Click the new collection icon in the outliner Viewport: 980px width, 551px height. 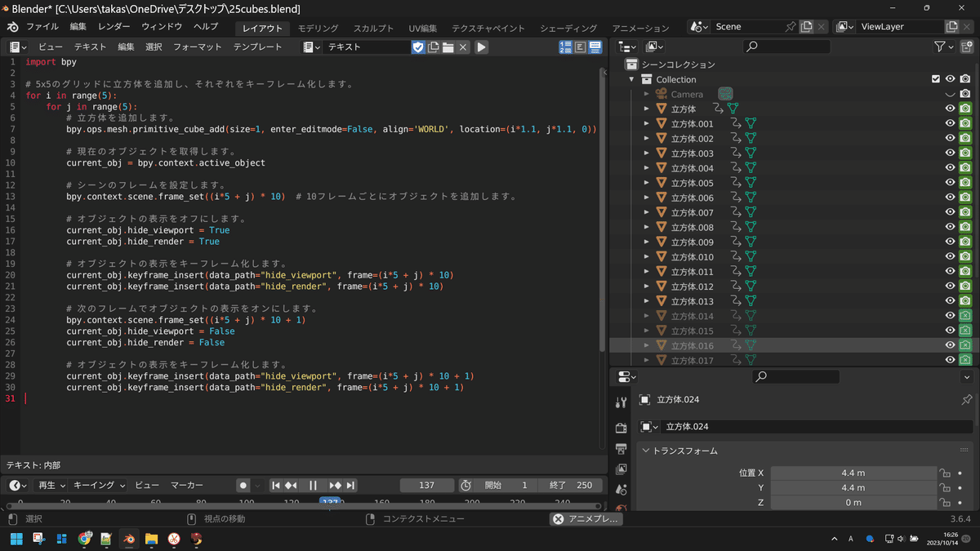(967, 46)
